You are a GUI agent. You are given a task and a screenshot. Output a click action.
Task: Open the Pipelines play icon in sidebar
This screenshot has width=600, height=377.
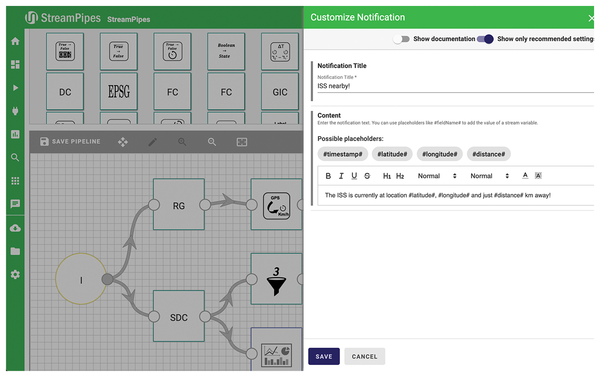(15, 88)
